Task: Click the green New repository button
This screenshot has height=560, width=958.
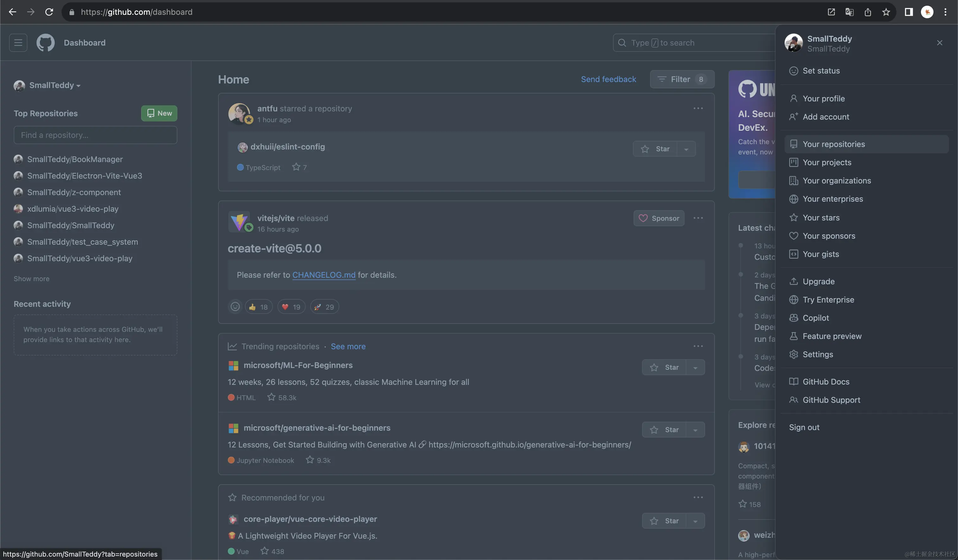Action: point(159,113)
